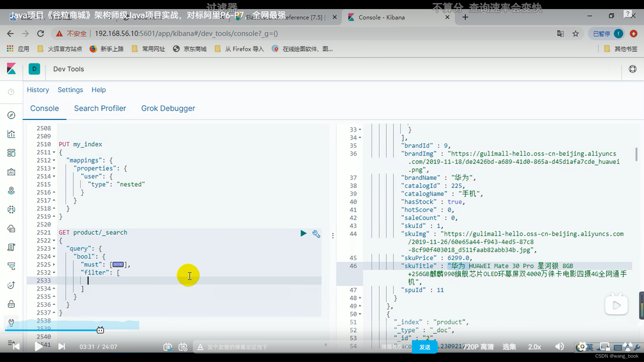Open Canvas icon in sidebar
The height and width of the screenshot is (362, 644).
pos(11,172)
